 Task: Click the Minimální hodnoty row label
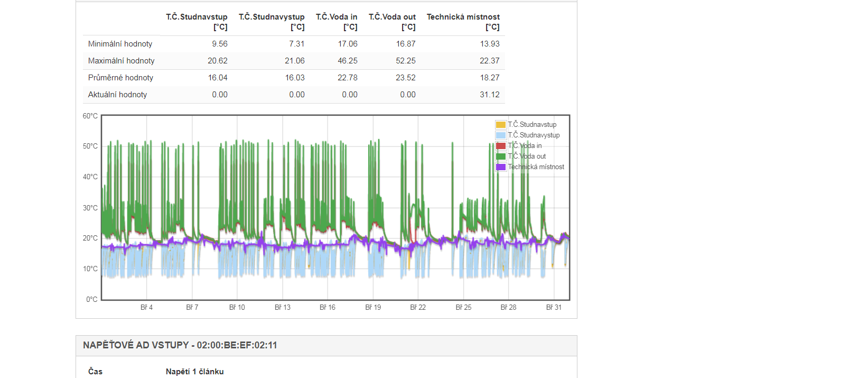tap(120, 44)
